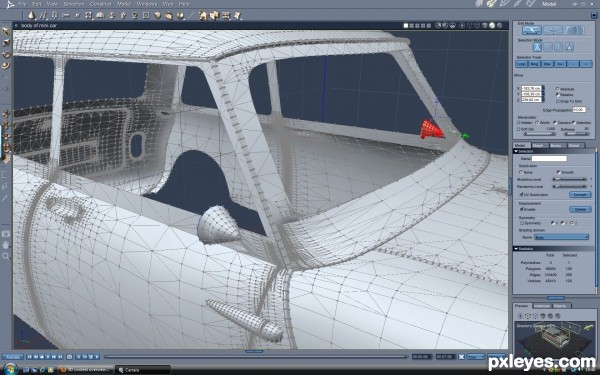Select Smooth subdivision radio
The height and width of the screenshot is (375, 600).
pos(558,172)
